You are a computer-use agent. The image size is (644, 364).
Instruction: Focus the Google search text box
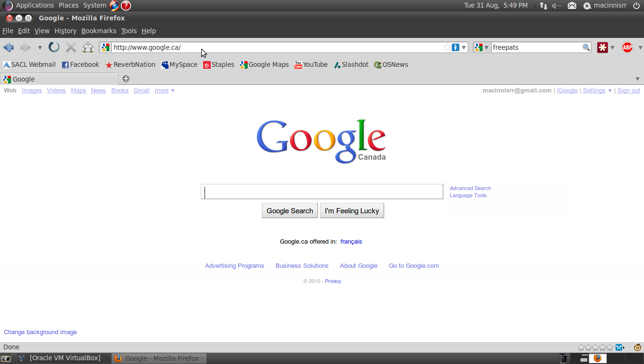(322, 191)
